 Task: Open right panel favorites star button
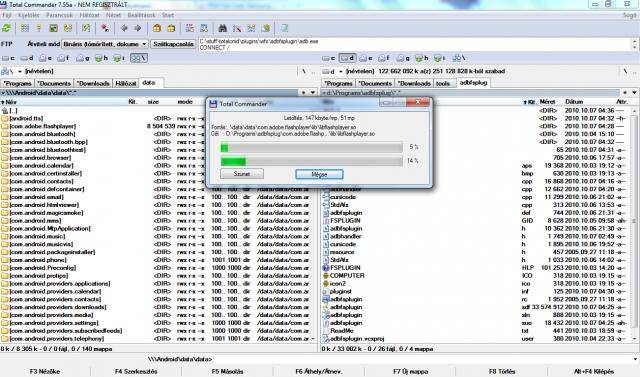coord(624,93)
